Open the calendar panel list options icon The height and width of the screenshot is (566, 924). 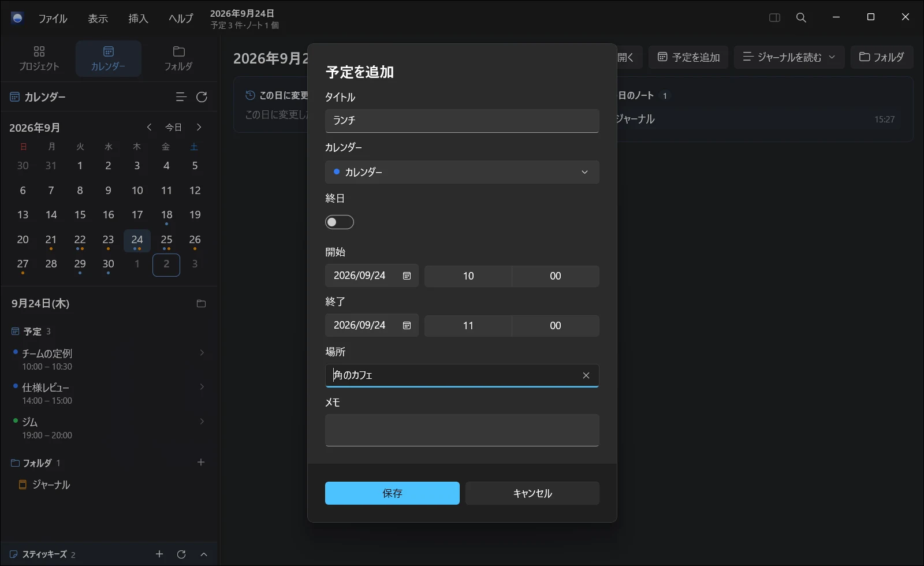[x=181, y=97]
